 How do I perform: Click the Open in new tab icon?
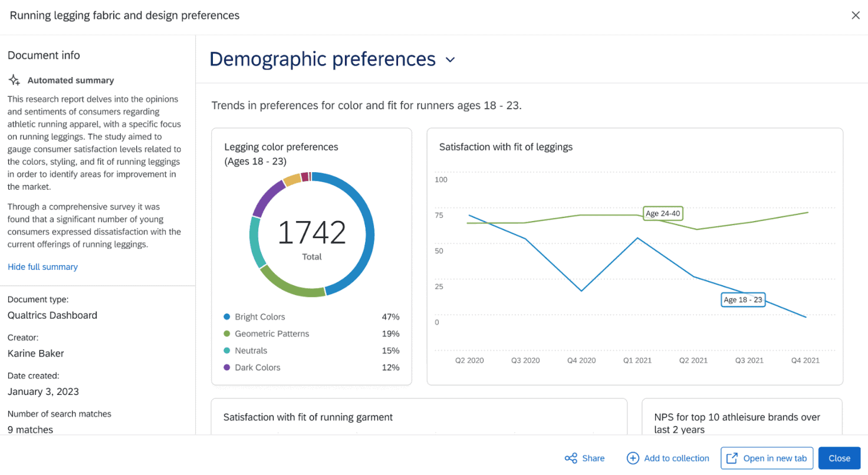(732, 458)
